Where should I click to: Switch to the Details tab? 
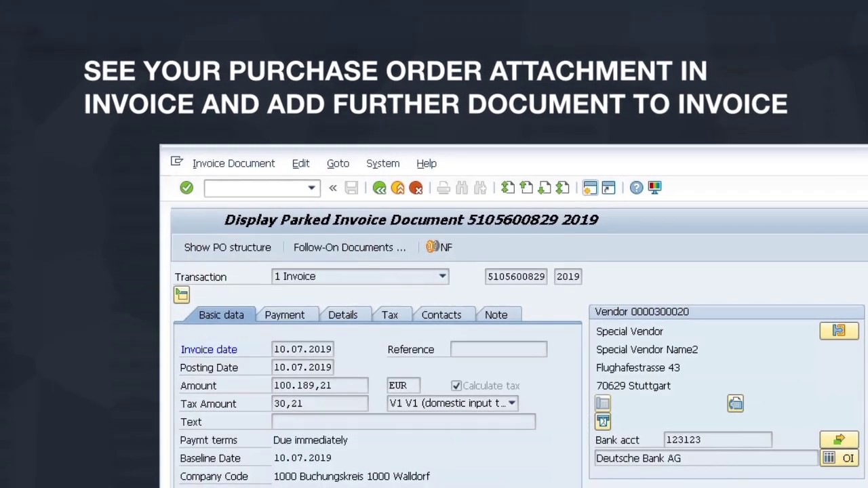pyautogui.click(x=342, y=314)
